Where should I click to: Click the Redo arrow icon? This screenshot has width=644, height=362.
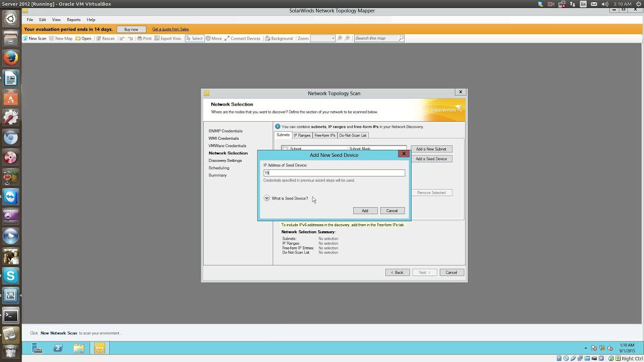(x=130, y=38)
